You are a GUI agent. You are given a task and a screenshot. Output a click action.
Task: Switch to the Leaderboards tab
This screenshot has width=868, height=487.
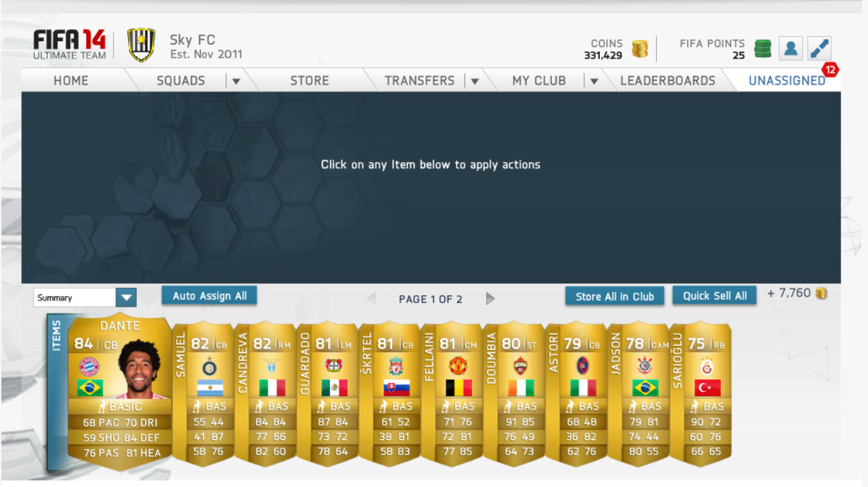tap(668, 81)
